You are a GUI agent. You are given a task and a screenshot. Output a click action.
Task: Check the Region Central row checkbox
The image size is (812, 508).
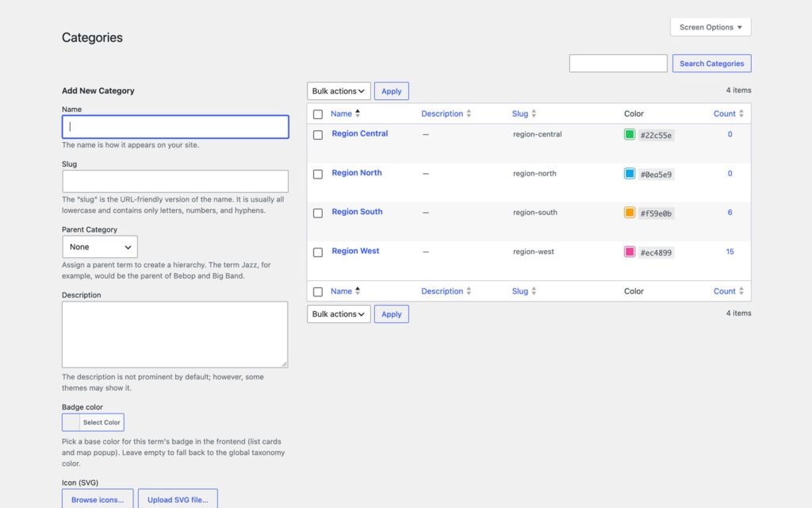click(x=318, y=135)
